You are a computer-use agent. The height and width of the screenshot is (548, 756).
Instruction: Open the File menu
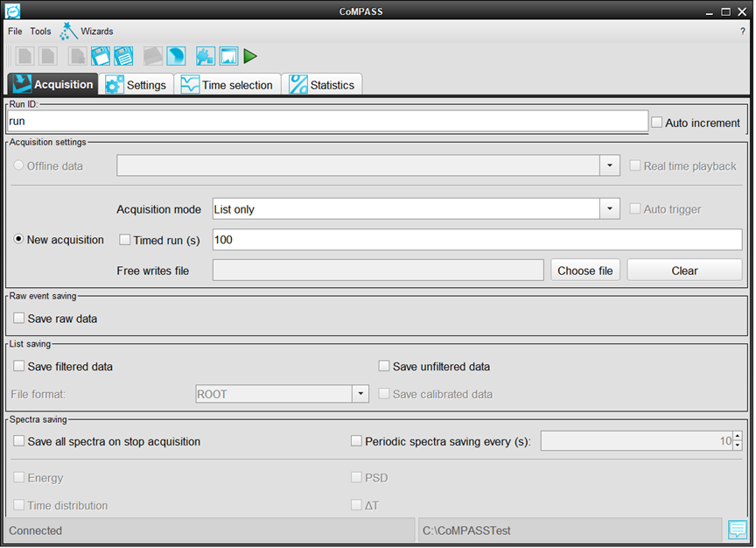pos(15,32)
